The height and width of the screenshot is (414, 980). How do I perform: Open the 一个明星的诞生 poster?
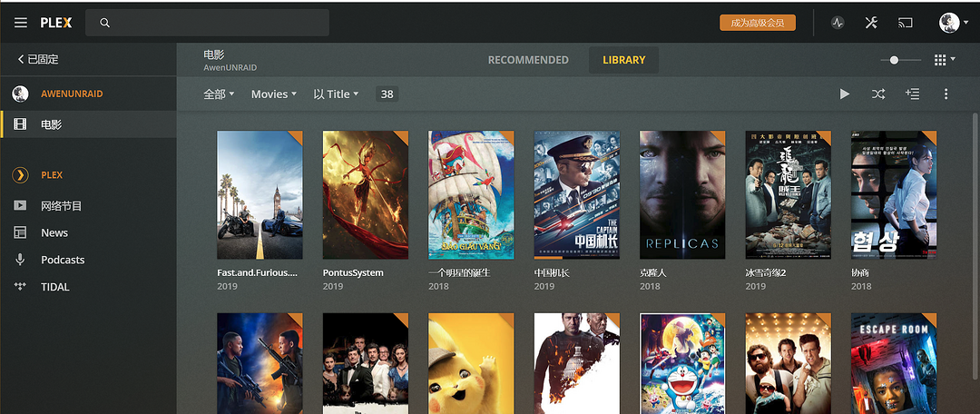pyautogui.click(x=471, y=195)
